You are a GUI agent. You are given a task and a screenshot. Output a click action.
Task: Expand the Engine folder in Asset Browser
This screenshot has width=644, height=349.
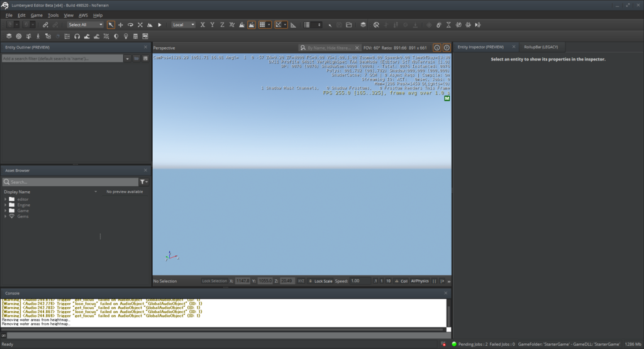(x=6, y=205)
